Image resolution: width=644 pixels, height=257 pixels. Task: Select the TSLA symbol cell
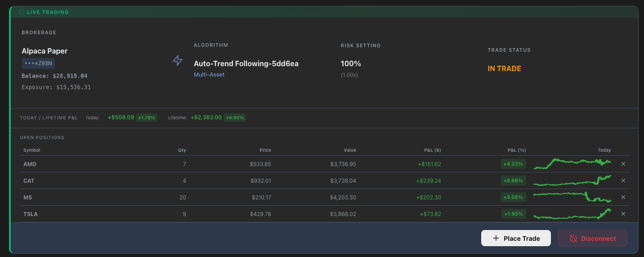[x=31, y=214]
